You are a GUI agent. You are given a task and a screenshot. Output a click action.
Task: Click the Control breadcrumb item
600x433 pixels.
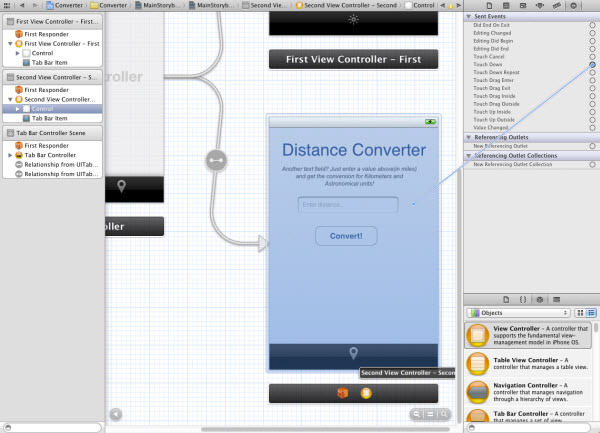pyautogui.click(x=420, y=5)
